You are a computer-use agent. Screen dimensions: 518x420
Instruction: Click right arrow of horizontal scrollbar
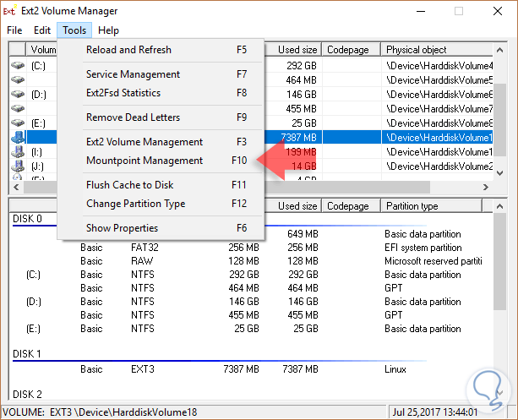pos(485,187)
